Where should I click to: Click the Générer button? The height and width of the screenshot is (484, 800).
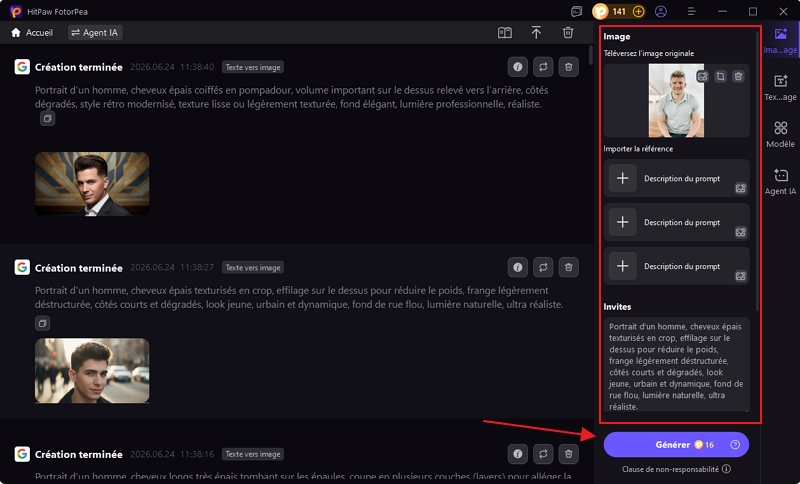pyautogui.click(x=676, y=445)
